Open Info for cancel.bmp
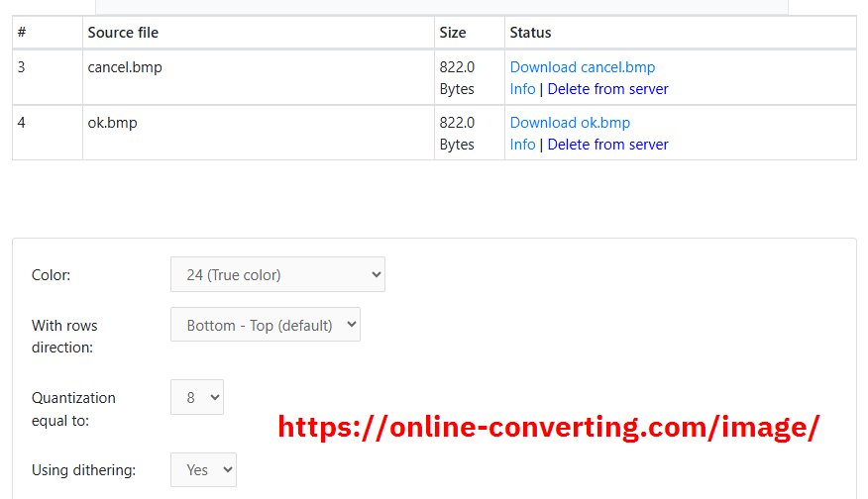The height and width of the screenshot is (499, 868). pyautogui.click(x=522, y=89)
